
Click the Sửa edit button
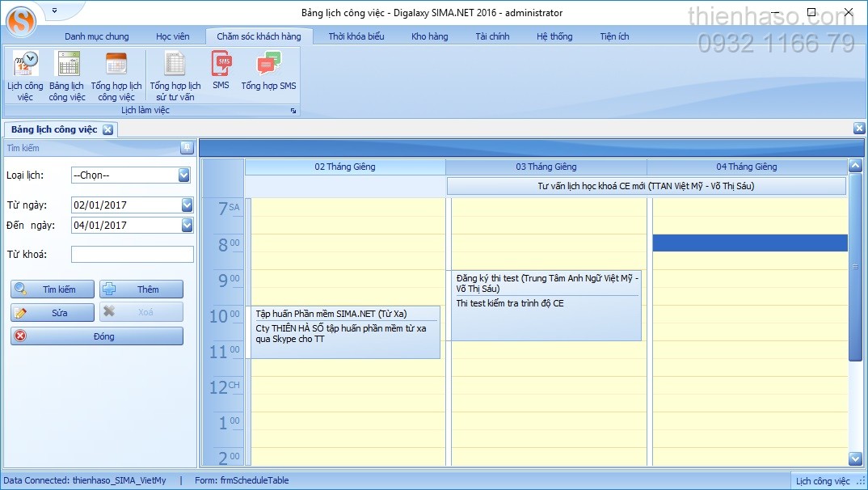pos(53,313)
